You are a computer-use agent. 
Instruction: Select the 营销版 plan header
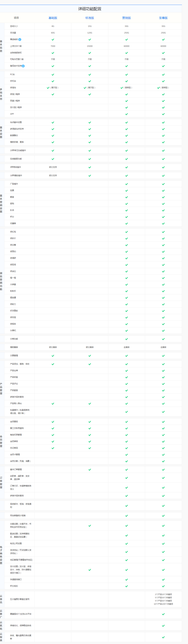[x=127, y=18]
